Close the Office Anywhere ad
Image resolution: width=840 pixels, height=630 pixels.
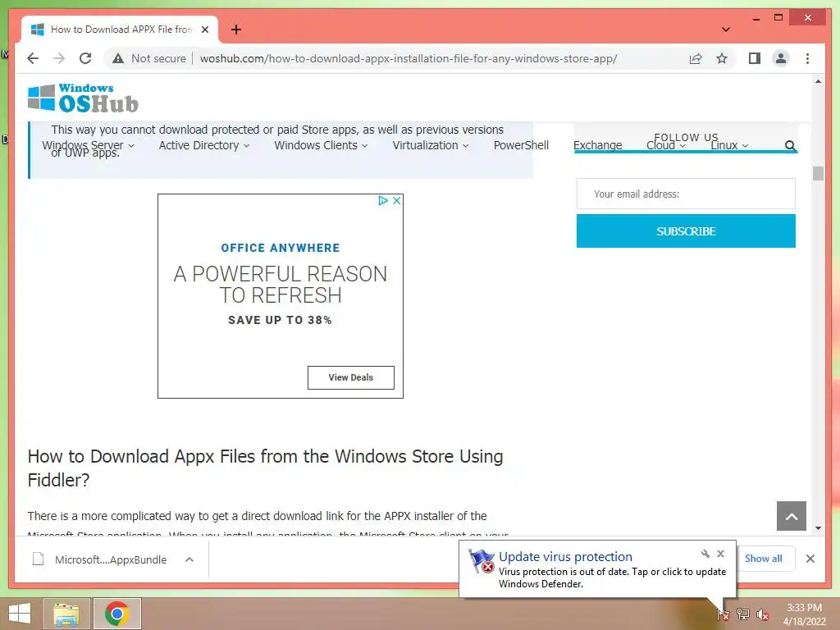click(396, 200)
